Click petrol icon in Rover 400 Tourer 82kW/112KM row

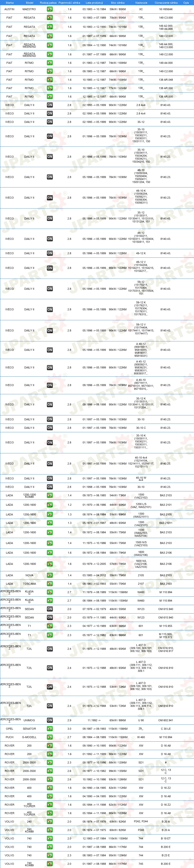[x=50, y=805]
